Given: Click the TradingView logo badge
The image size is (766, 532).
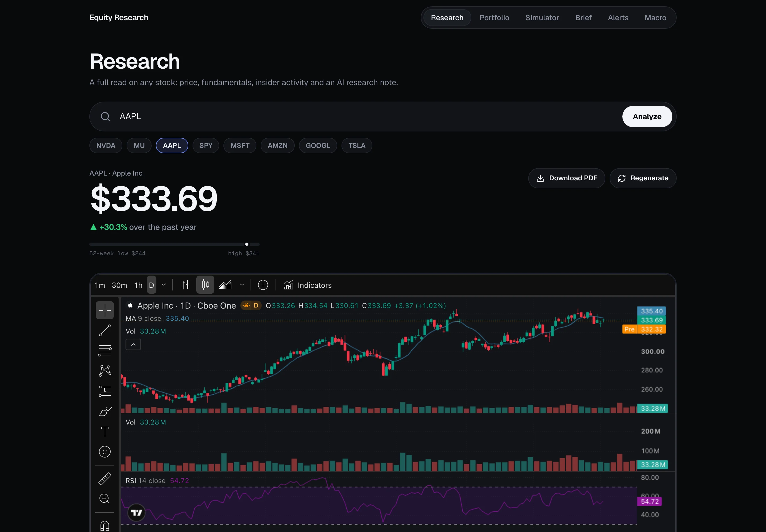Looking at the screenshot, I should pos(136,513).
